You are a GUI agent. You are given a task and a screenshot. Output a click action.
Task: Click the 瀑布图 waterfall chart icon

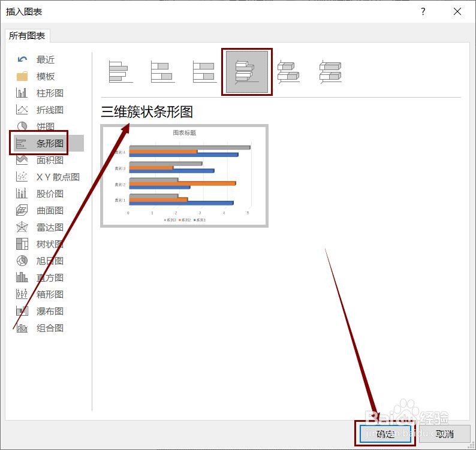[22, 311]
